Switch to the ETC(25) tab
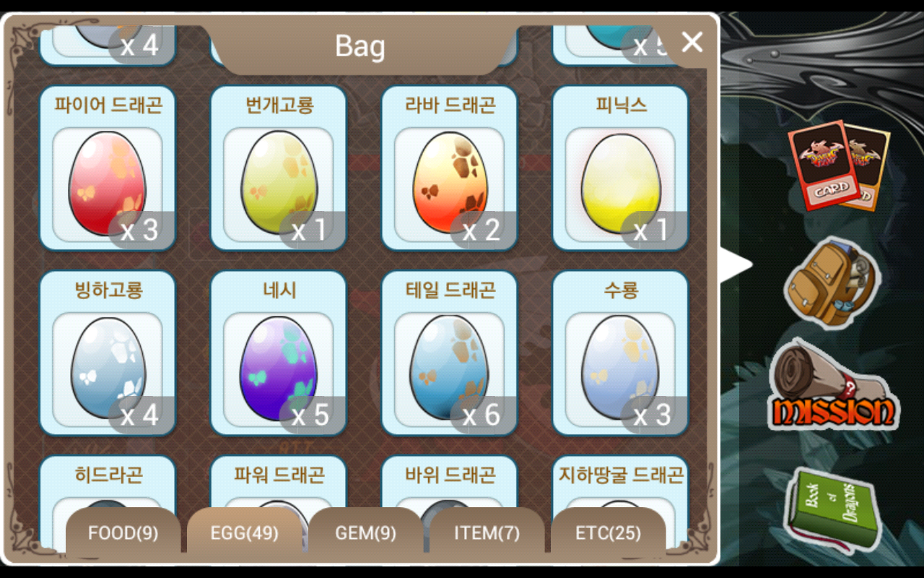The height and width of the screenshot is (578, 924). [x=609, y=533]
